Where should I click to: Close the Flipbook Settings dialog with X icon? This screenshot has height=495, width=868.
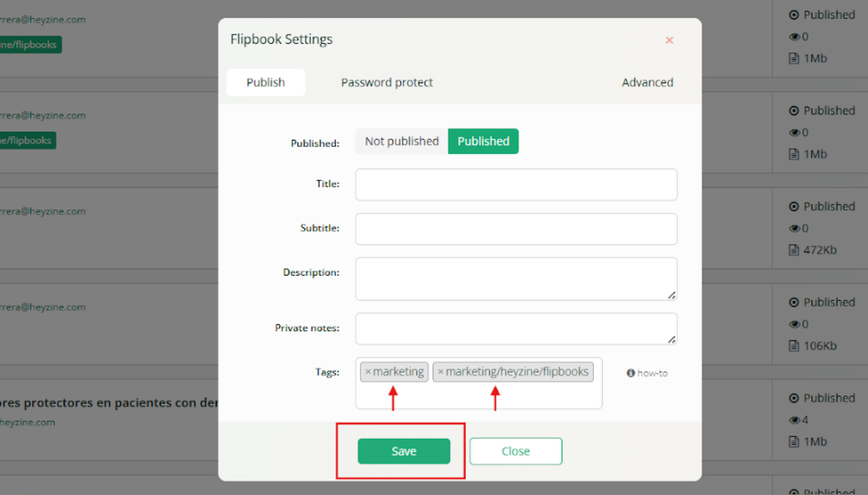coord(669,40)
